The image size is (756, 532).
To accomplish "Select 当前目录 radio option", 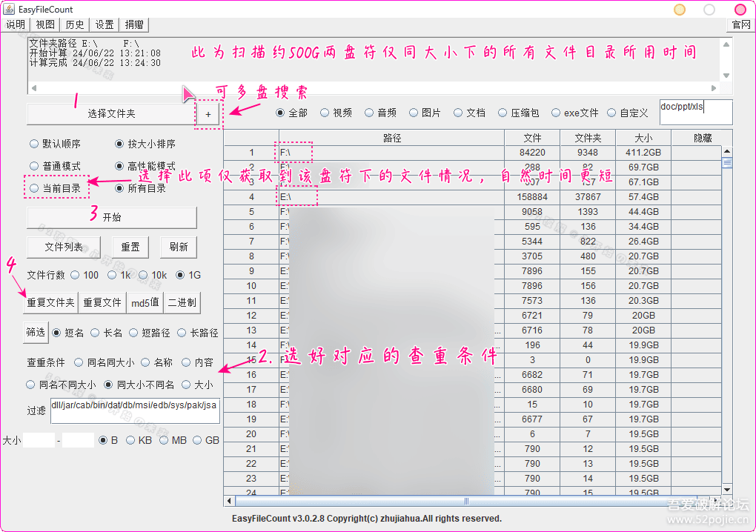I will pos(34,188).
